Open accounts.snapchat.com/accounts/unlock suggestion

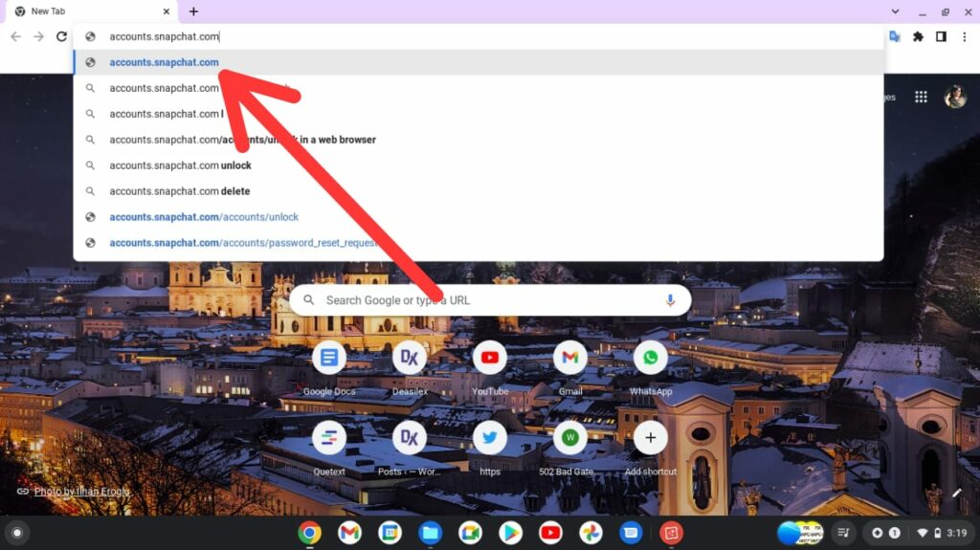click(479, 217)
